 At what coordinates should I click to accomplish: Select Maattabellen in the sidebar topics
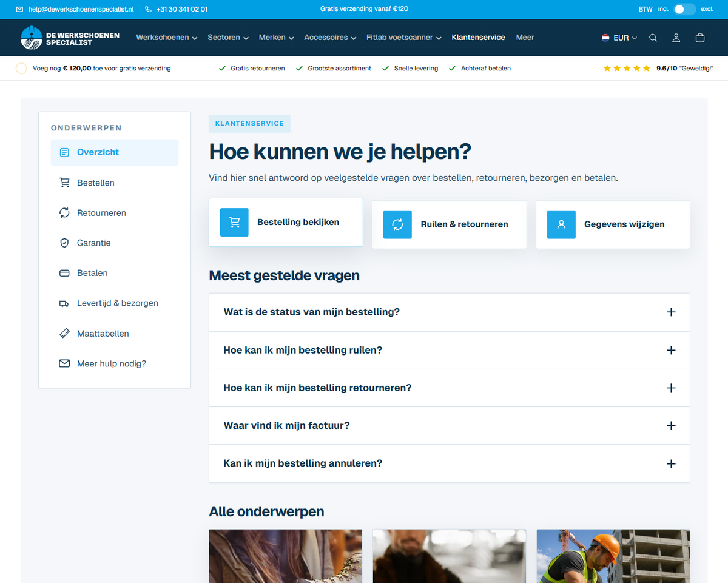[x=115, y=334]
